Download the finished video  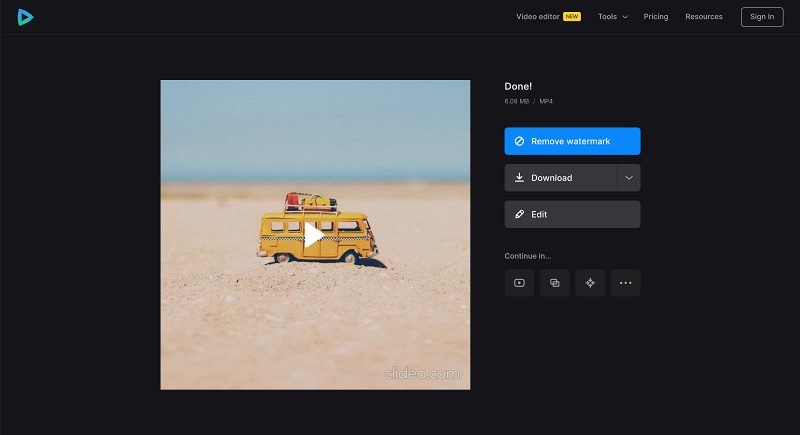click(561, 177)
